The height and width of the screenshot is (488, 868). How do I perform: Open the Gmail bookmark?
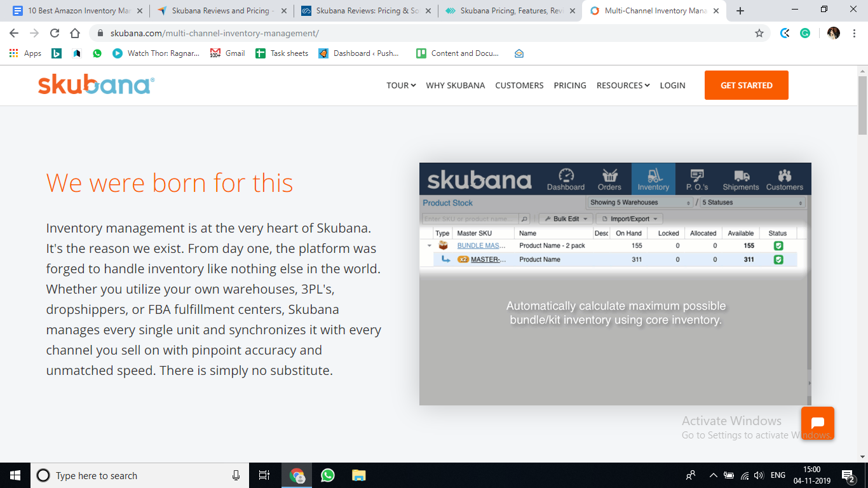228,53
